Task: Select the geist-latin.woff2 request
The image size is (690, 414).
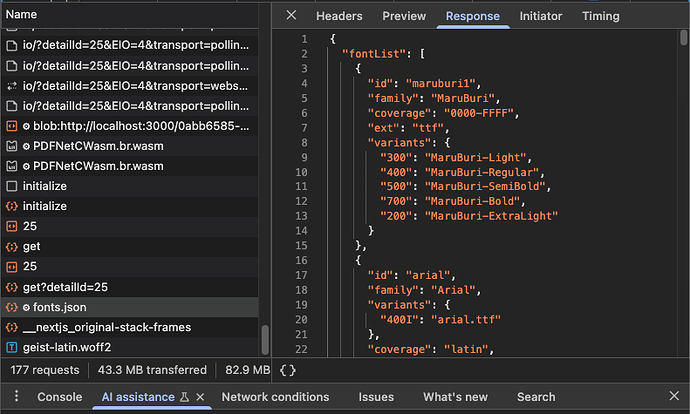Action: [x=130, y=348]
